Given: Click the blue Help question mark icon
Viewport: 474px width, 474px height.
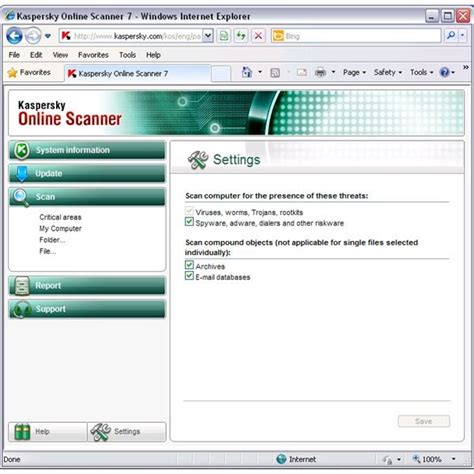Looking at the screenshot, I should pyautogui.click(x=445, y=72).
